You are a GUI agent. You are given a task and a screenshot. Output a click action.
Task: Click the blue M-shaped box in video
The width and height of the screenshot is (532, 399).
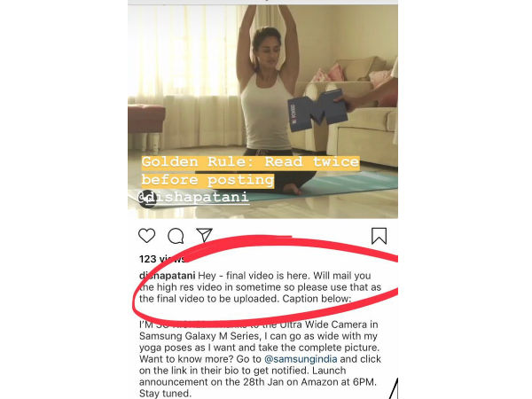317,111
